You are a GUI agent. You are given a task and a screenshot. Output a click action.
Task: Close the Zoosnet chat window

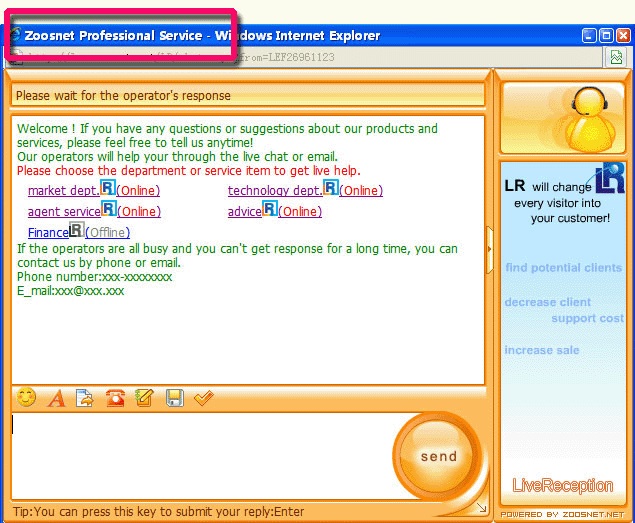[x=623, y=36]
